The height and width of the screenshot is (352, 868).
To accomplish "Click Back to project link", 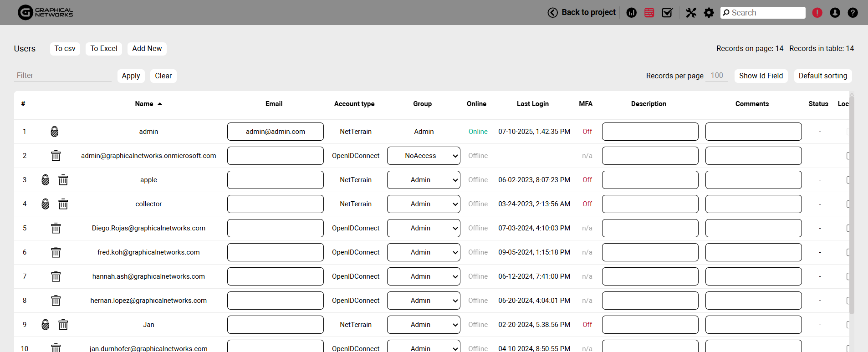I will tap(582, 13).
